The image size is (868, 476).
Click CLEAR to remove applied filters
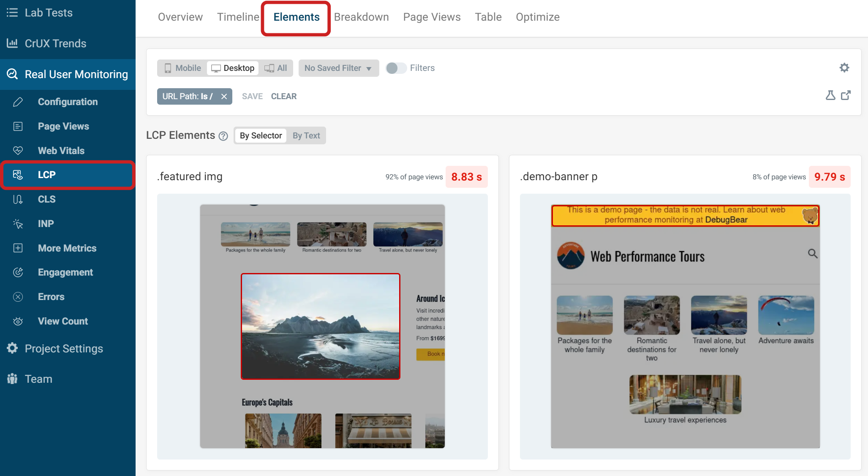(283, 96)
